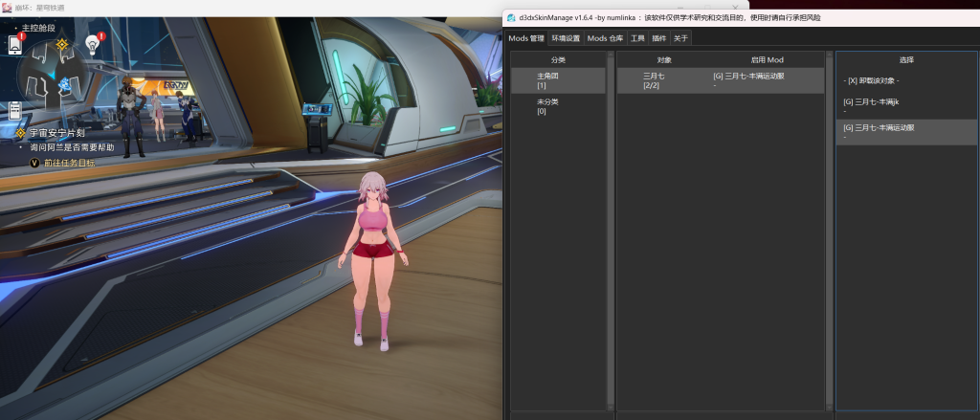
Task: Select the 未分类 [0] category row
Action: point(558,107)
